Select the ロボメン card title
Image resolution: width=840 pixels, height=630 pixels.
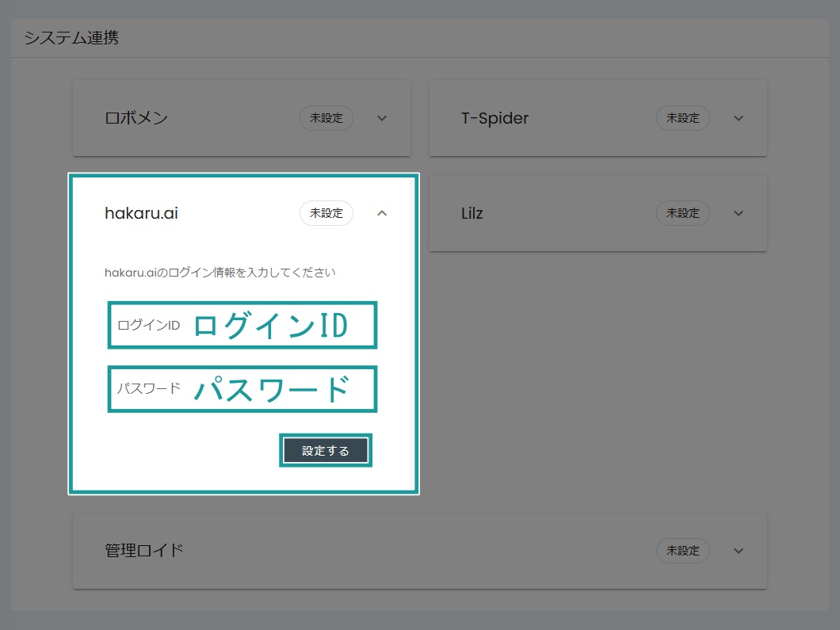pos(136,118)
